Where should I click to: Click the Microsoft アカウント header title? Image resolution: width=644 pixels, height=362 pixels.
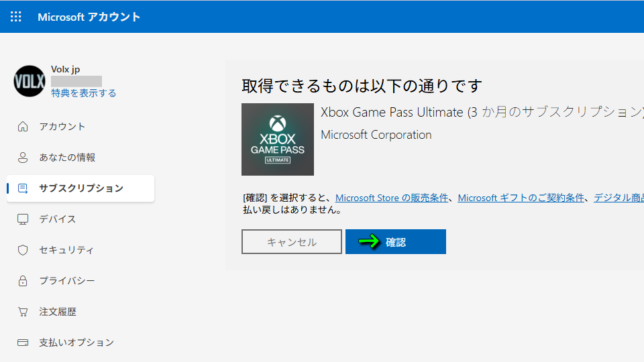coord(89,17)
